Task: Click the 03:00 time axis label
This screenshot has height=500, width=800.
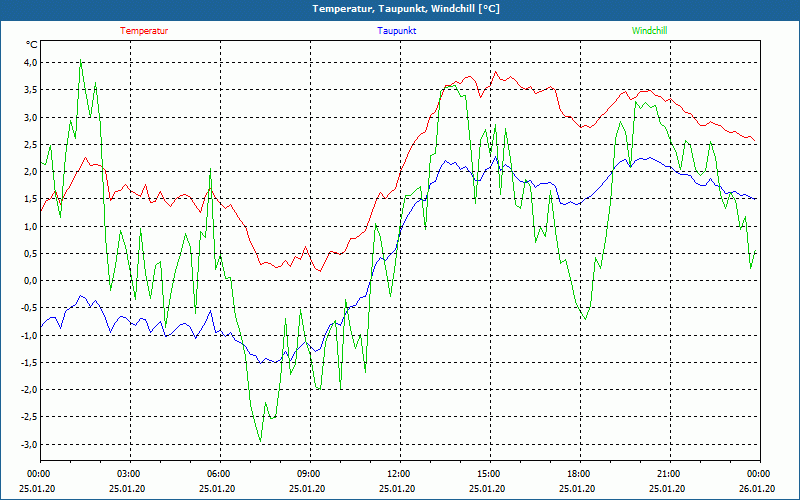Action: (128, 474)
